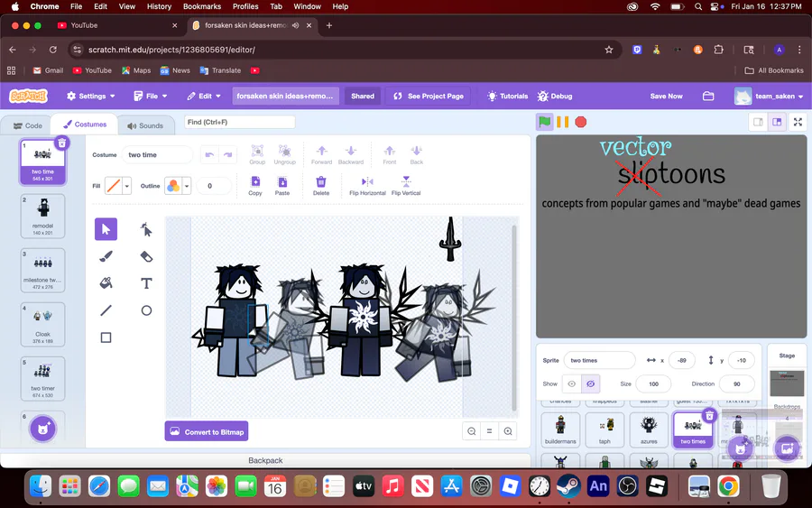This screenshot has width=812, height=508.
Task: Show the sprite with the eye icon
Action: [572, 383]
